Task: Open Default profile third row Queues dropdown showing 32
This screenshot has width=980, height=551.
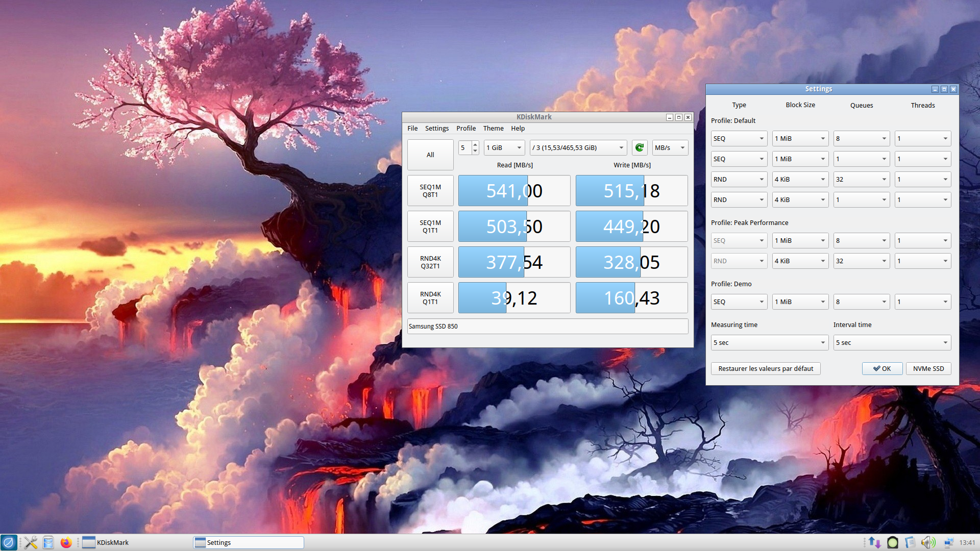Action: [x=862, y=179]
